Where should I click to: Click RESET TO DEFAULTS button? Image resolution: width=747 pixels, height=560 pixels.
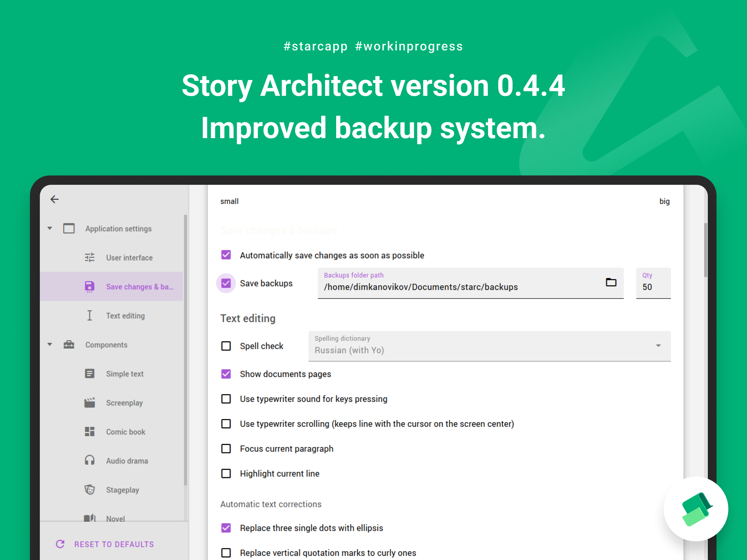point(105,544)
